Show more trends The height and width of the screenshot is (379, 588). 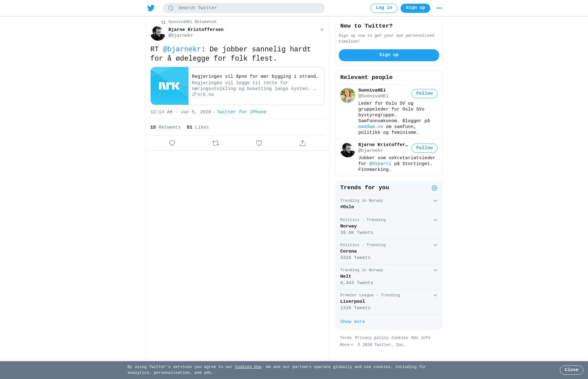pyautogui.click(x=352, y=322)
